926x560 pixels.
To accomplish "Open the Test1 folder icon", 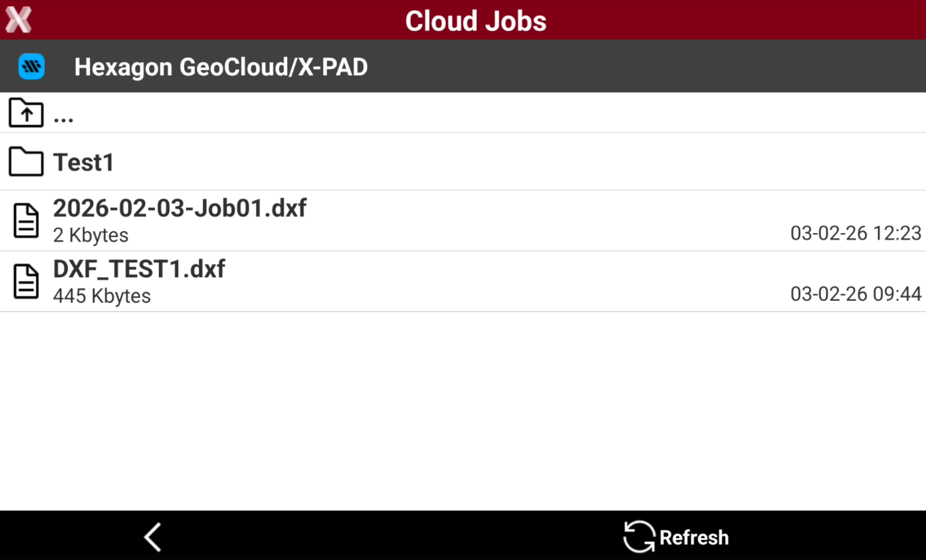I will [26, 162].
